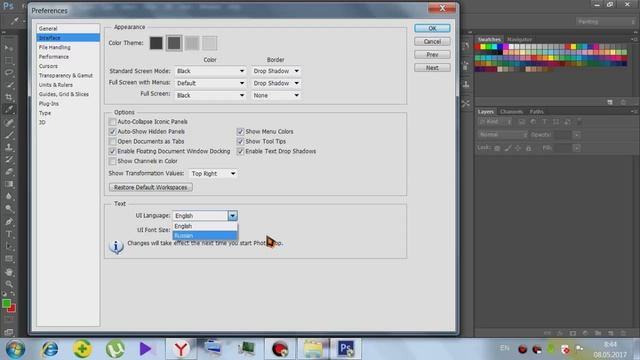
Task: Open Standard Screen Mode border dropdown
Action: tap(276, 71)
